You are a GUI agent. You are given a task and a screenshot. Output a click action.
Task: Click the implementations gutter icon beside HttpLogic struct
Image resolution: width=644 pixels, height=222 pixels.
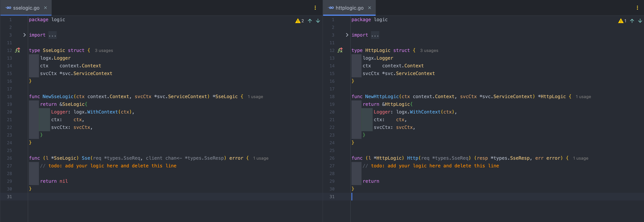(x=340, y=50)
